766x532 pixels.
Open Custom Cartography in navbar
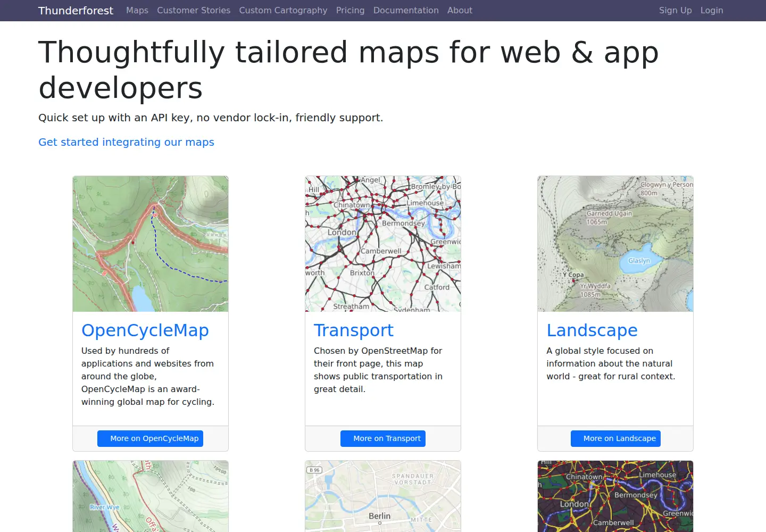[283, 10]
